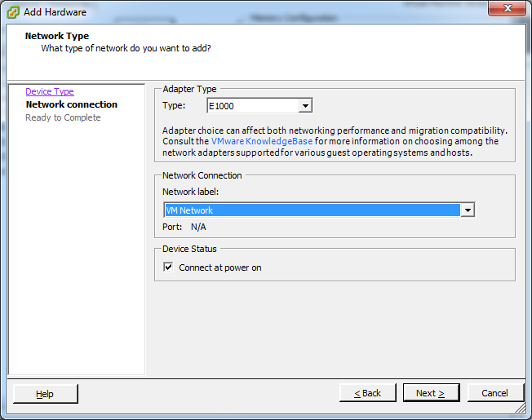This screenshot has height=420, width=532.
Task: Select the Ready to Complete step
Action: pos(63,117)
